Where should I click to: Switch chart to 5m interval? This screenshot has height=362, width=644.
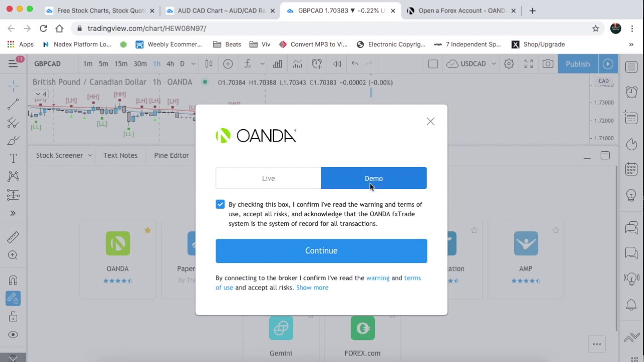point(103,64)
